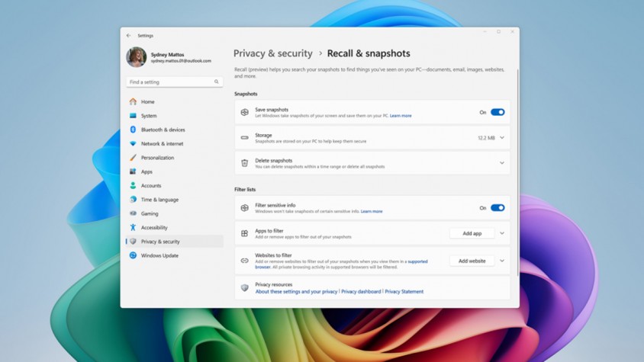Click the Add app button
The image size is (644, 362).
[x=472, y=233]
